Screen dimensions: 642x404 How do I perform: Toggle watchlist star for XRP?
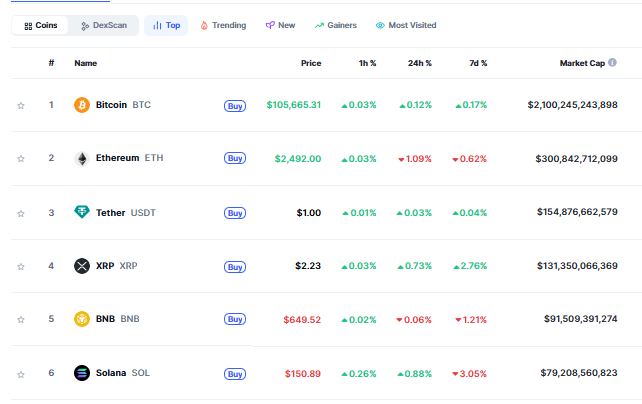click(x=21, y=266)
